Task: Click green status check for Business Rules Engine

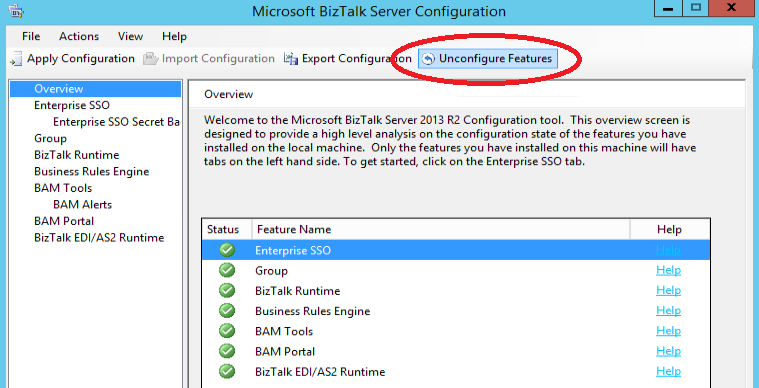Action: tap(227, 311)
